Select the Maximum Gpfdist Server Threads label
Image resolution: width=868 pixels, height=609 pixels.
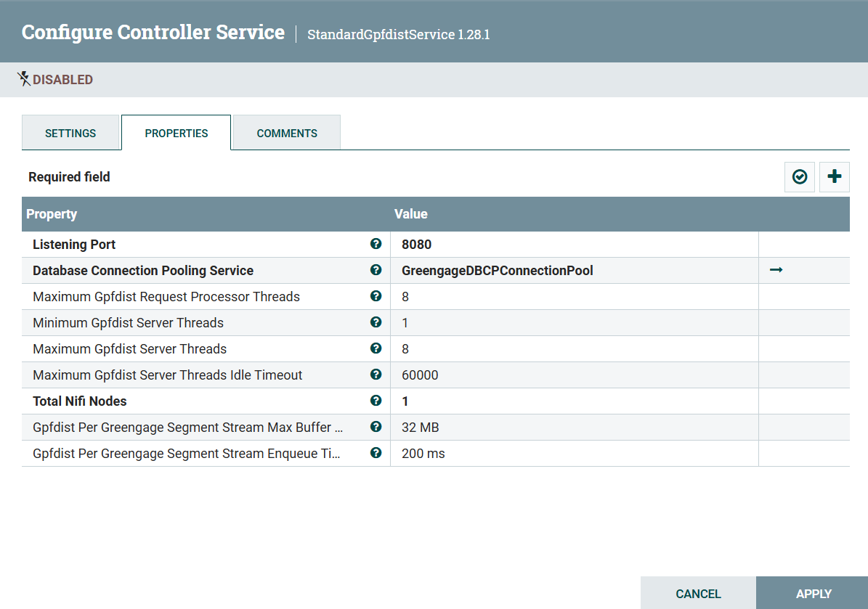[x=129, y=349]
